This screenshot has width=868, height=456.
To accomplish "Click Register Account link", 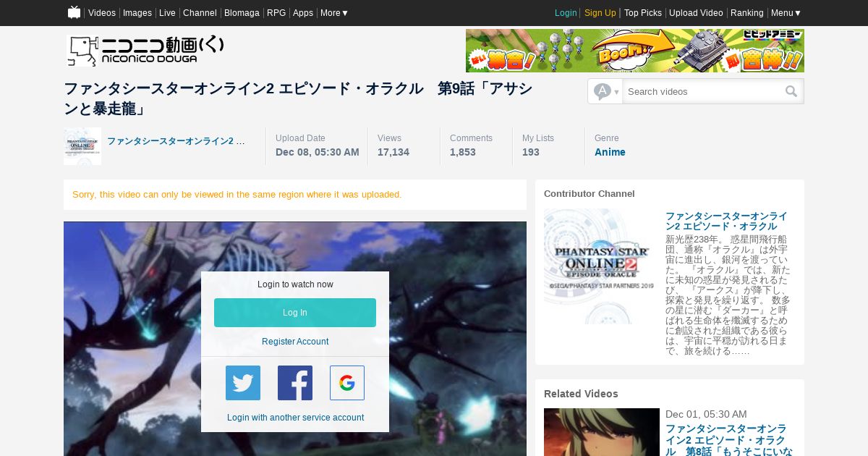I will [295, 342].
